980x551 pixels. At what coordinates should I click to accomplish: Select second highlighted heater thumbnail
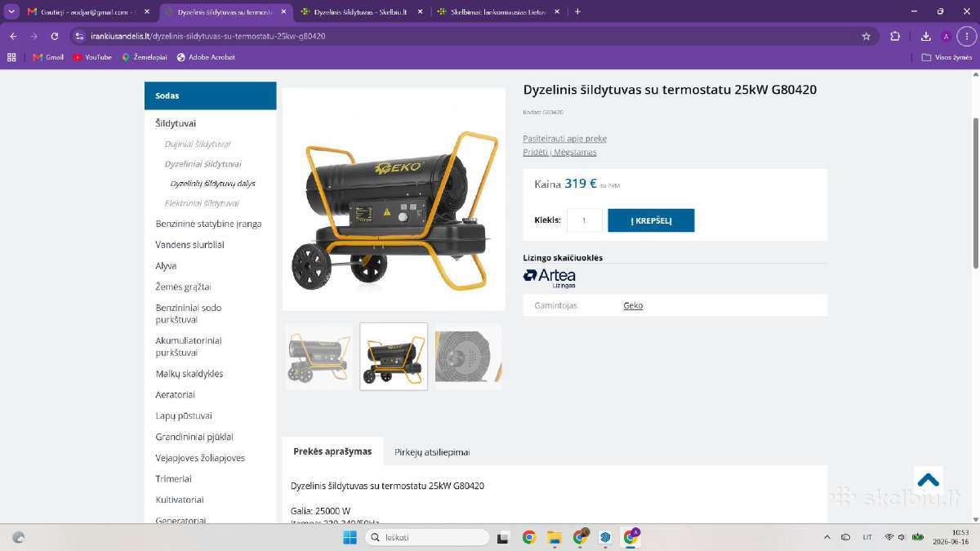coord(394,356)
